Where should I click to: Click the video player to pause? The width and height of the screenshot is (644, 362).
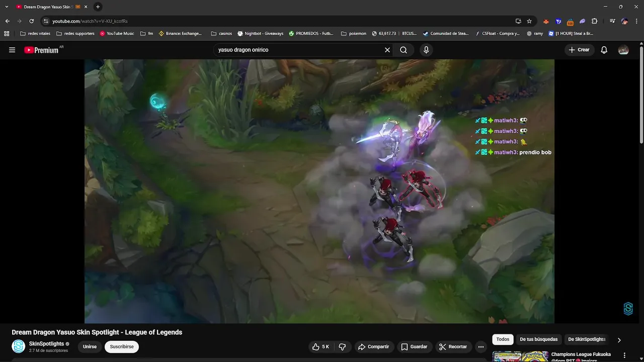[319, 191]
